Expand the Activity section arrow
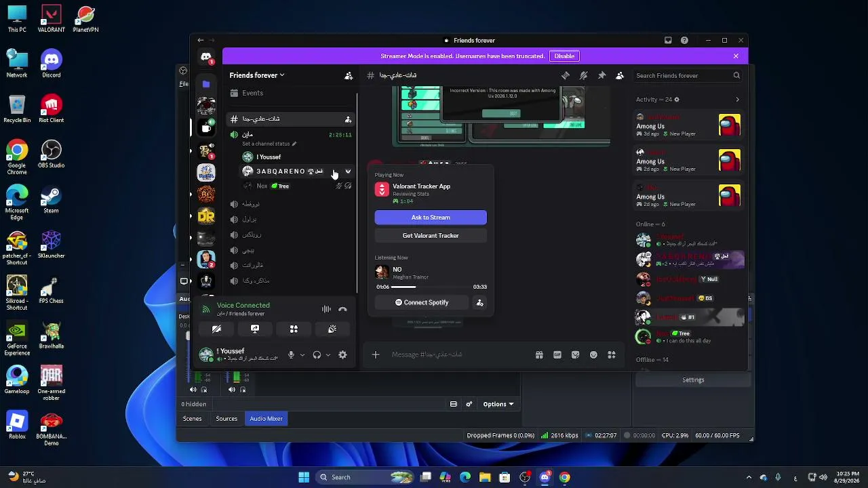The height and width of the screenshot is (488, 868). [737, 100]
